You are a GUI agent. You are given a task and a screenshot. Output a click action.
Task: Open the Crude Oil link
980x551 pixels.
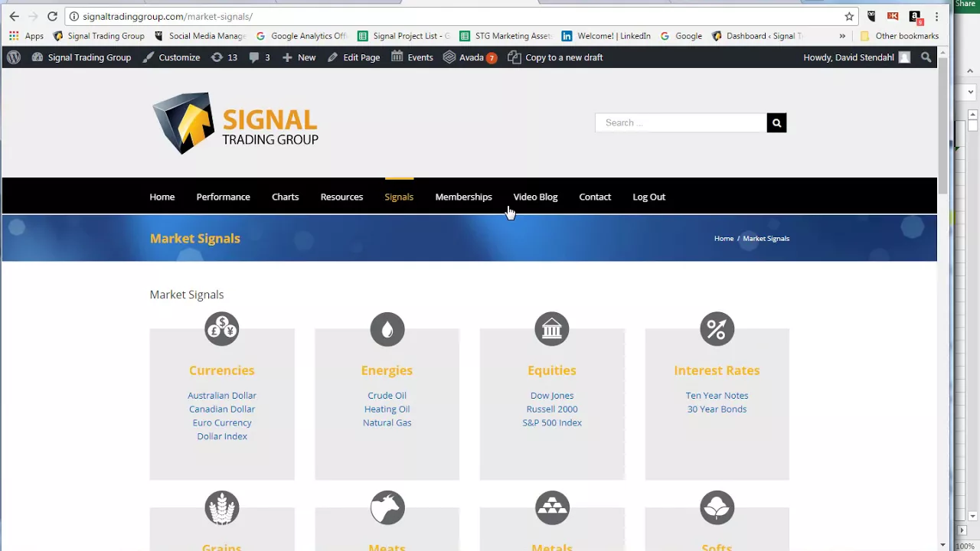pos(387,396)
